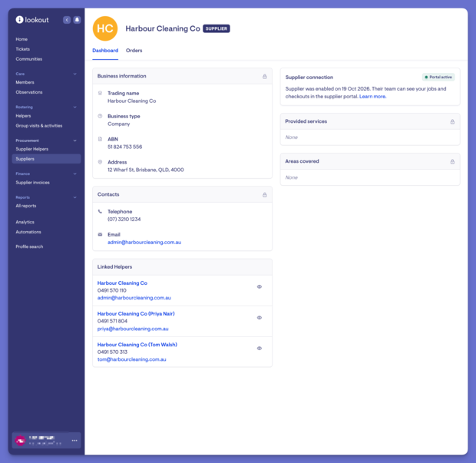Click the Areas covered lock icon
The image size is (476, 463).
(x=452, y=161)
